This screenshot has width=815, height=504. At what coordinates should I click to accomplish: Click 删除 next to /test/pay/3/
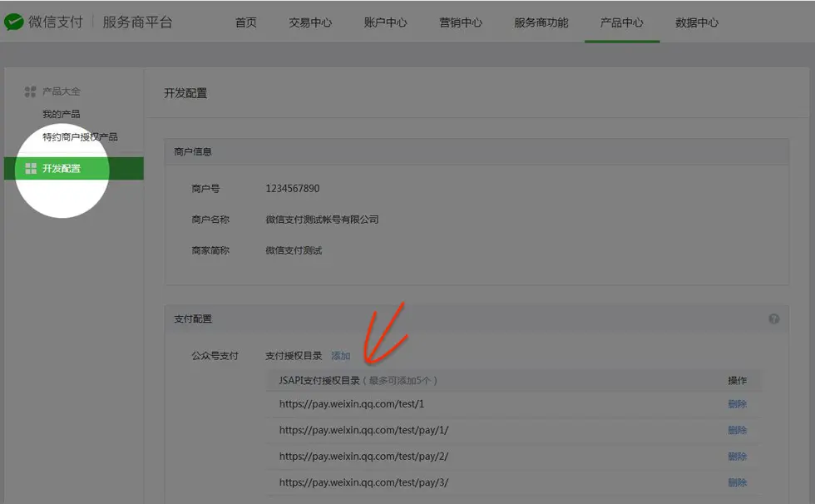coord(738,482)
